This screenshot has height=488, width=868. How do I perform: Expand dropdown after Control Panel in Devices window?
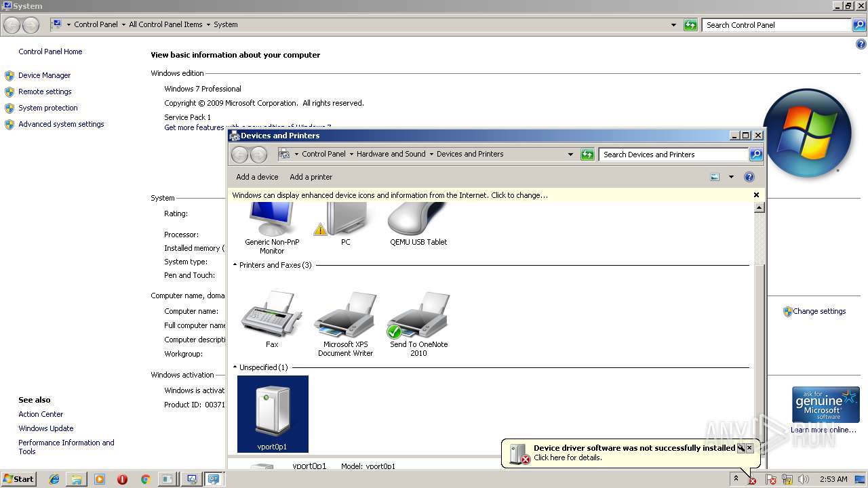[x=351, y=154]
